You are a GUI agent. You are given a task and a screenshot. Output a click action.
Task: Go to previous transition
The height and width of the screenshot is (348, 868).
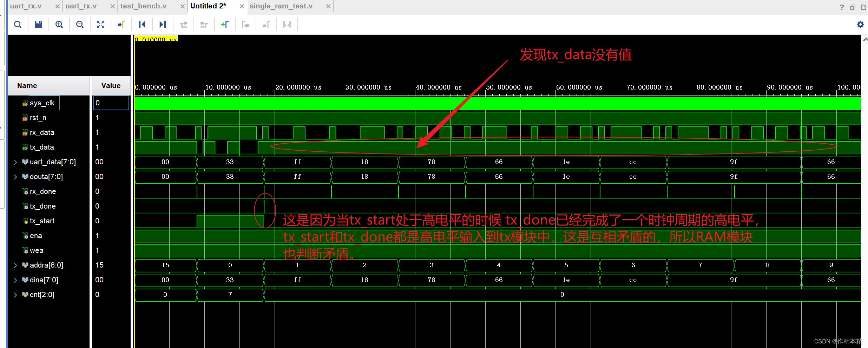tap(142, 24)
